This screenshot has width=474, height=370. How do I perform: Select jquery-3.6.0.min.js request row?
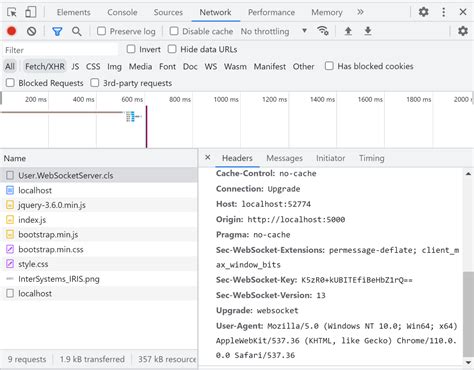(99, 205)
